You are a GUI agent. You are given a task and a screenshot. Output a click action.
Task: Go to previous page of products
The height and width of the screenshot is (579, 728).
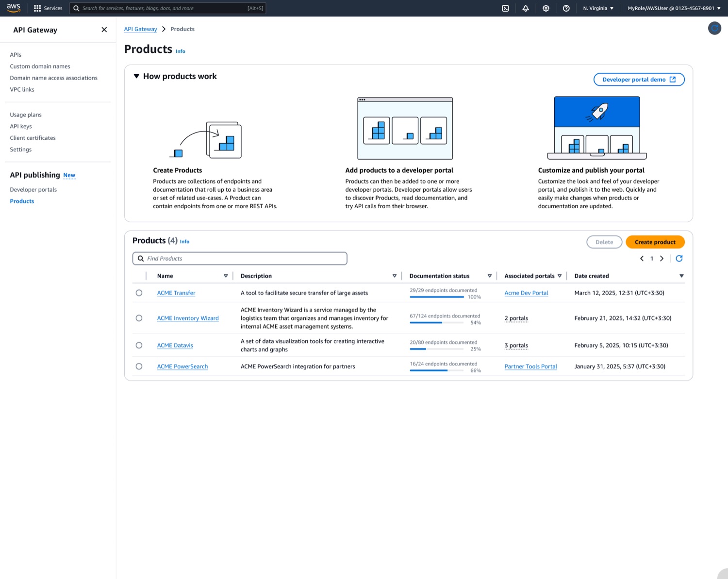pos(642,259)
